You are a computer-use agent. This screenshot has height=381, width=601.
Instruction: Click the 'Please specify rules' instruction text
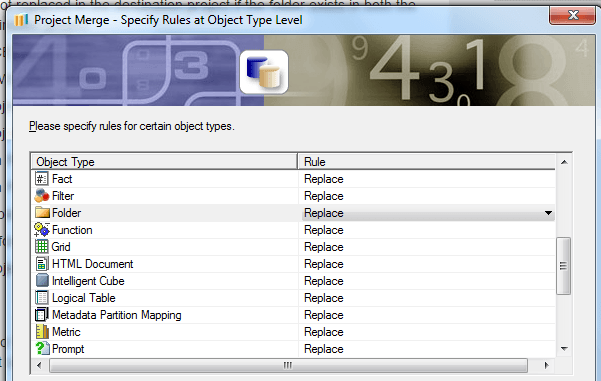pyautogui.click(x=132, y=126)
